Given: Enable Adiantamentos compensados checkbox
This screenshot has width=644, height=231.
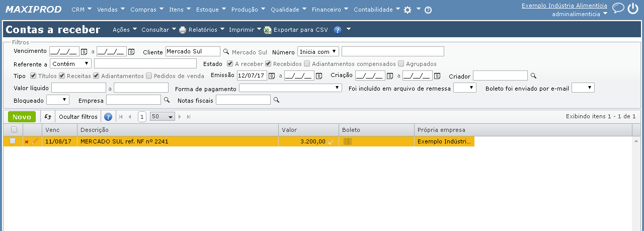Looking at the screenshot, I should (x=307, y=64).
